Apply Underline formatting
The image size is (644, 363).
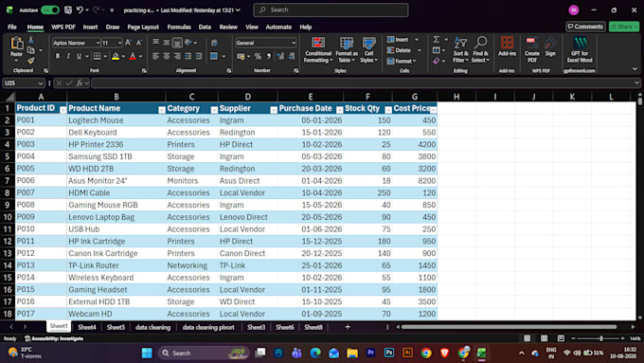click(79, 56)
